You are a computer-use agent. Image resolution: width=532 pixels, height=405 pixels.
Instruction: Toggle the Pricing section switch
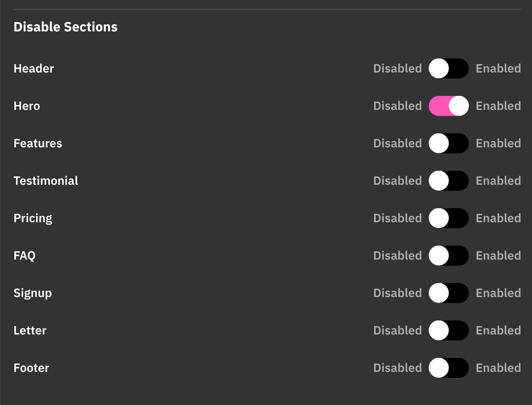tap(448, 218)
